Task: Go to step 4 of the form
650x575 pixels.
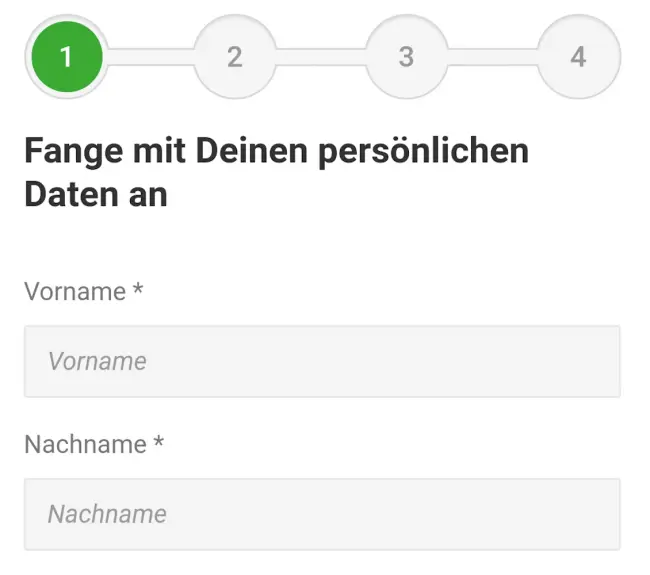Action: pyautogui.click(x=578, y=57)
